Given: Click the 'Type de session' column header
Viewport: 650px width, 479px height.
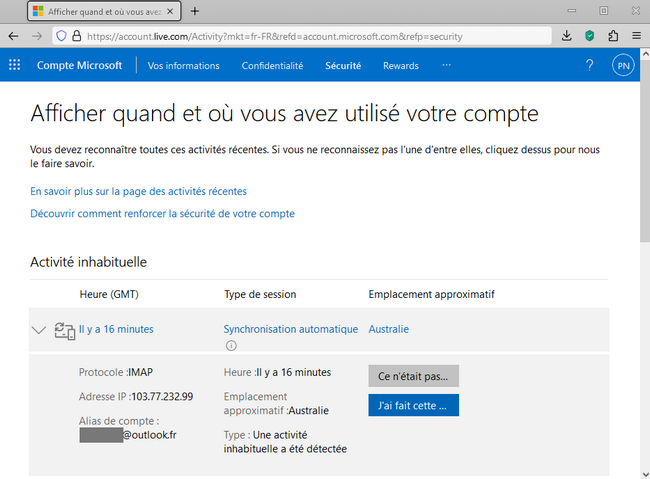Looking at the screenshot, I should (x=260, y=294).
